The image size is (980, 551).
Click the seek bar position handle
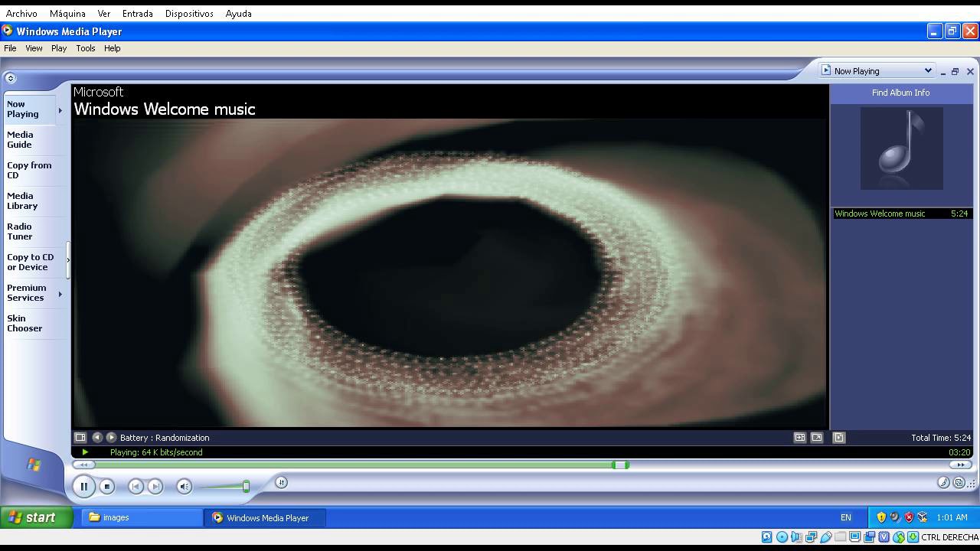620,465
